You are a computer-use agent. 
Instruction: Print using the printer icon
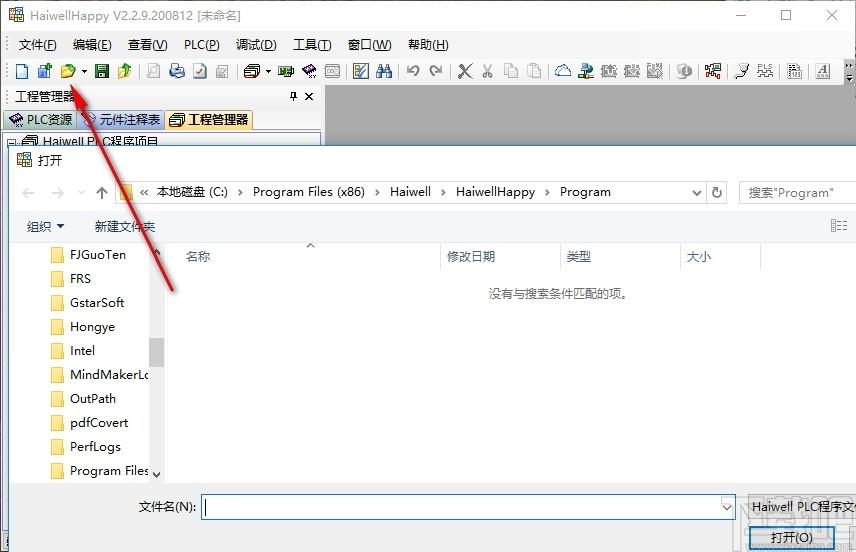click(x=177, y=71)
